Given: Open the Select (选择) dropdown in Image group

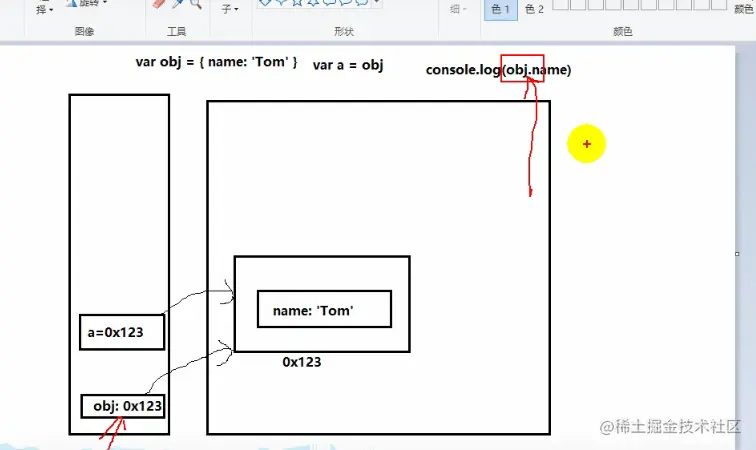Looking at the screenshot, I should coord(44,9).
